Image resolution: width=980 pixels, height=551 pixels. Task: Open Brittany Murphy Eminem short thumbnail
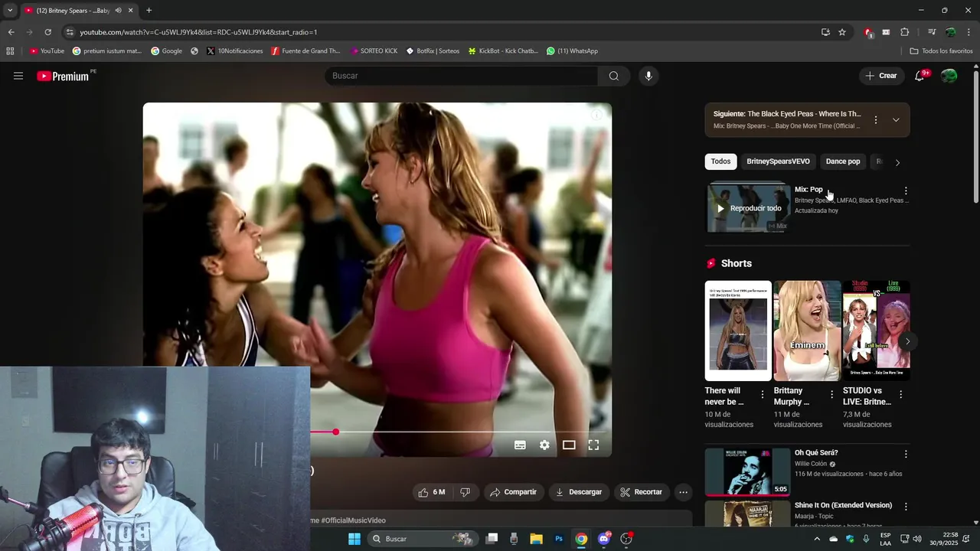pyautogui.click(x=807, y=331)
